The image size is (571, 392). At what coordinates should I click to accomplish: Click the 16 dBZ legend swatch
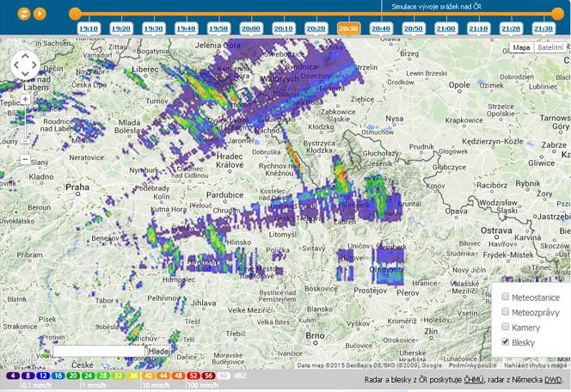(x=58, y=376)
